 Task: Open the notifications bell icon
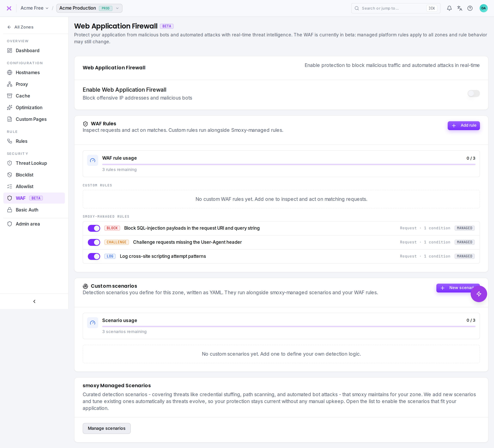pyautogui.click(x=449, y=8)
